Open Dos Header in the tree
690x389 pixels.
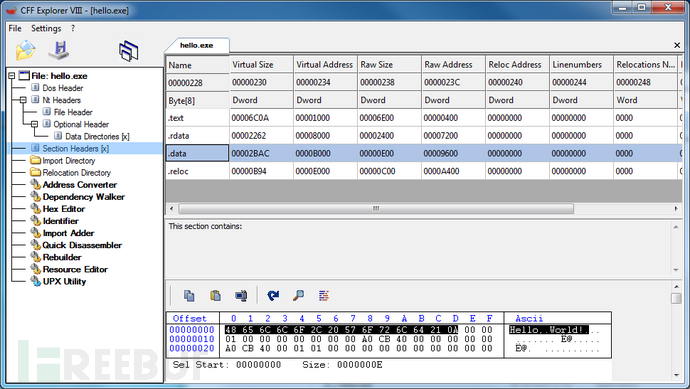tap(63, 88)
